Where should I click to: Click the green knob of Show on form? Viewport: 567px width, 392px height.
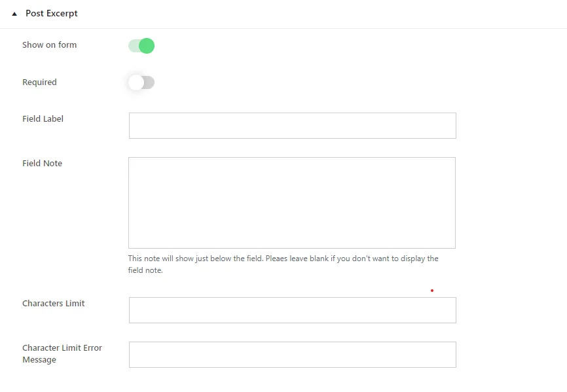click(147, 46)
